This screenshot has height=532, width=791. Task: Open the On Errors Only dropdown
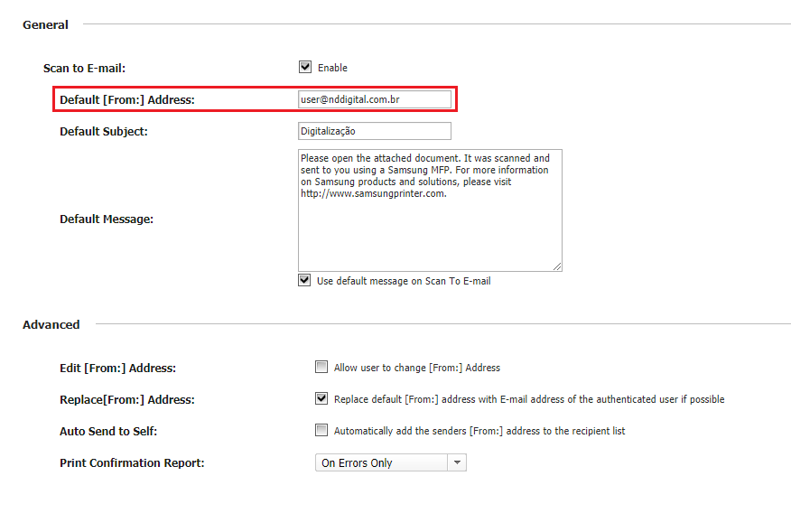coord(383,463)
